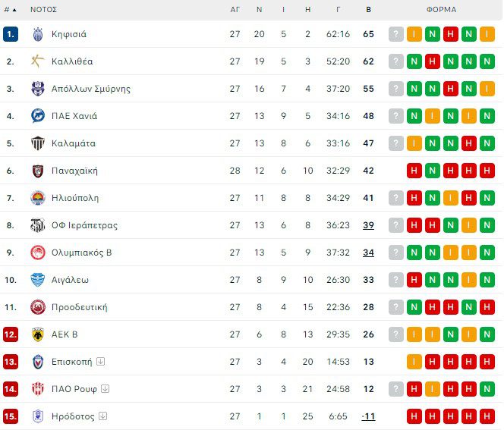This screenshot has width=504, height=430.
Task: Open the Ηλιούπολη team page link
Action: pos(75,198)
